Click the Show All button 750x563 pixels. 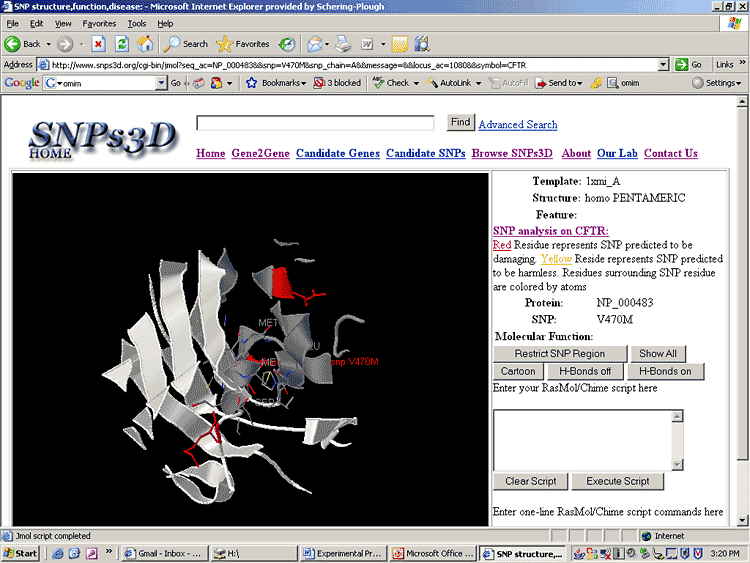pyautogui.click(x=658, y=353)
